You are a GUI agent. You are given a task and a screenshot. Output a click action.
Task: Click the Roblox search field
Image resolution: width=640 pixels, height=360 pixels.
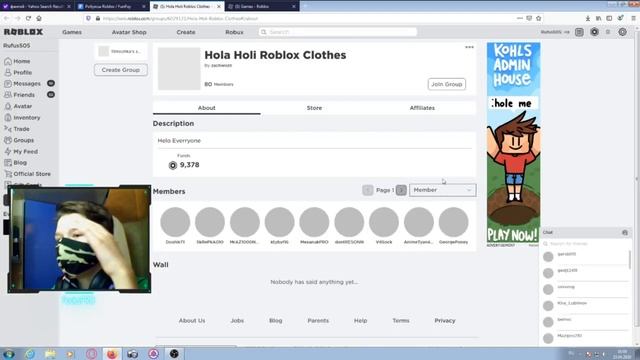[338, 32]
